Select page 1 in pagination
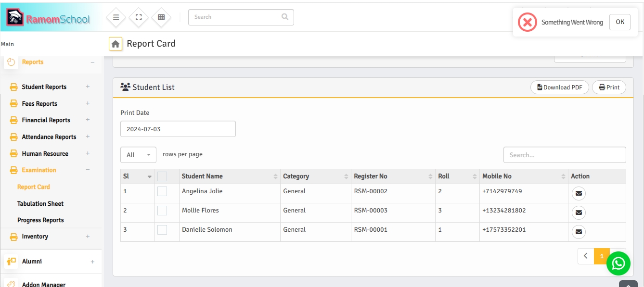The height and width of the screenshot is (287, 644). click(602, 256)
